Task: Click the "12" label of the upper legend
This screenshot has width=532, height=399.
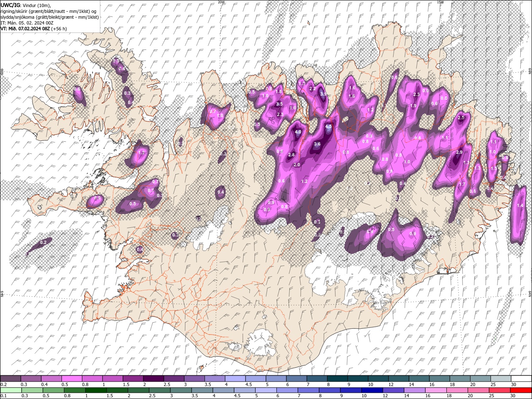Action: pyautogui.click(x=391, y=384)
